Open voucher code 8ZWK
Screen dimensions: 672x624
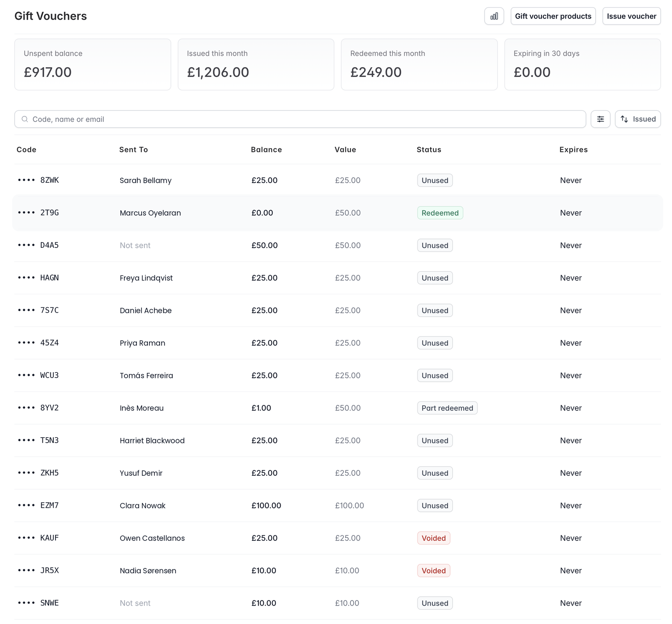tap(38, 180)
